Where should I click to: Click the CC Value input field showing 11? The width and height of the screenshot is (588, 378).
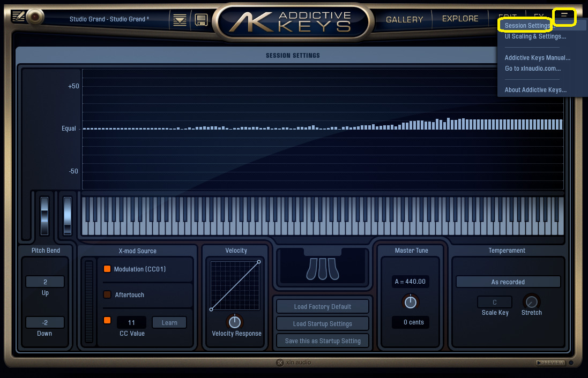click(x=131, y=322)
